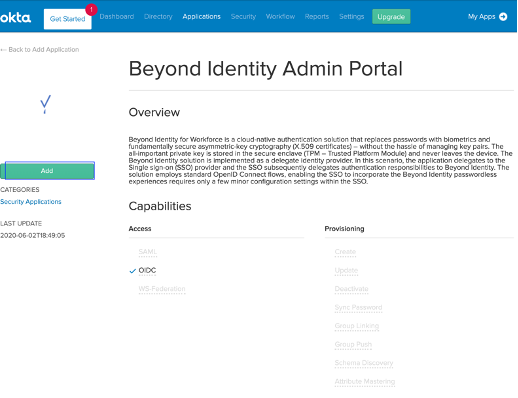Click the red notification badge on Get Started
518x398 pixels.
(91, 10)
